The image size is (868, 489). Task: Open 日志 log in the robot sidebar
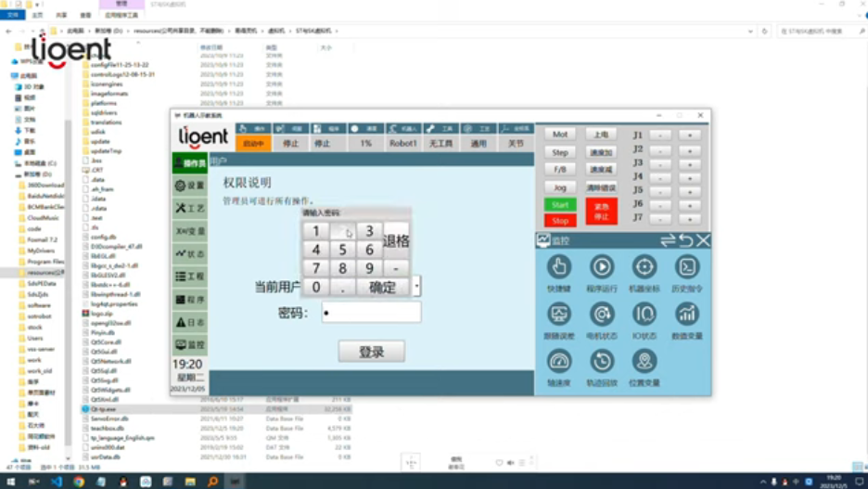(x=190, y=322)
